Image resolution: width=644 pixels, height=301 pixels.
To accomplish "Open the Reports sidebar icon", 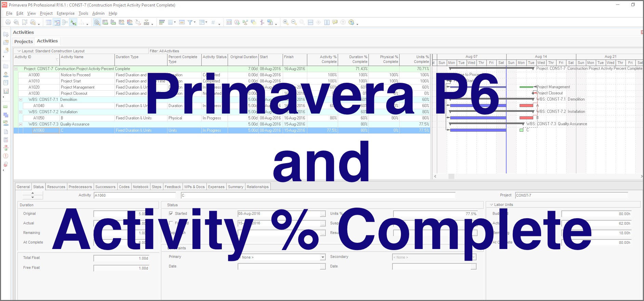I will tap(6, 83).
